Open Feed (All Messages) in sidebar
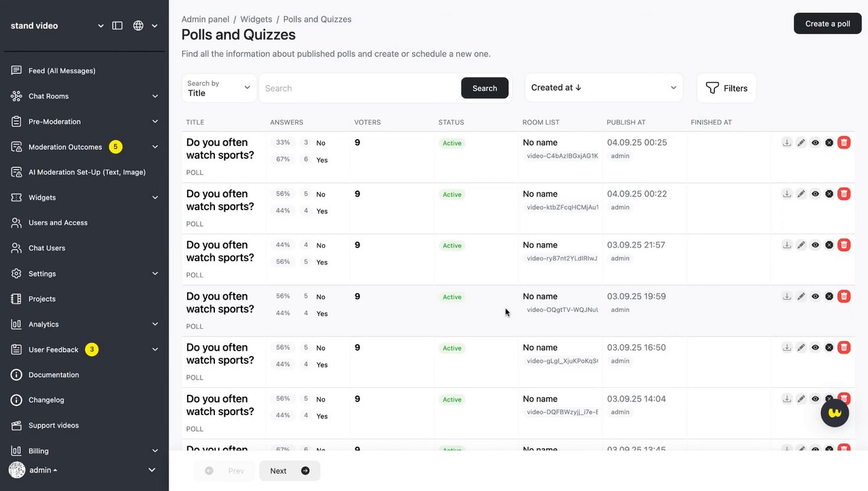The height and width of the screenshot is (491, 868). (x=62, y=71)
